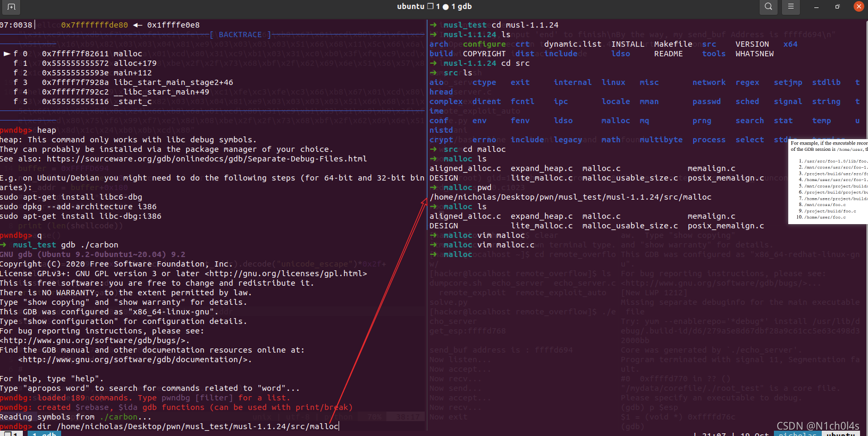Click the 'stdlib' directory name
Screen dimensions: 868x436
pyautogui.click(x=826, y=82)
